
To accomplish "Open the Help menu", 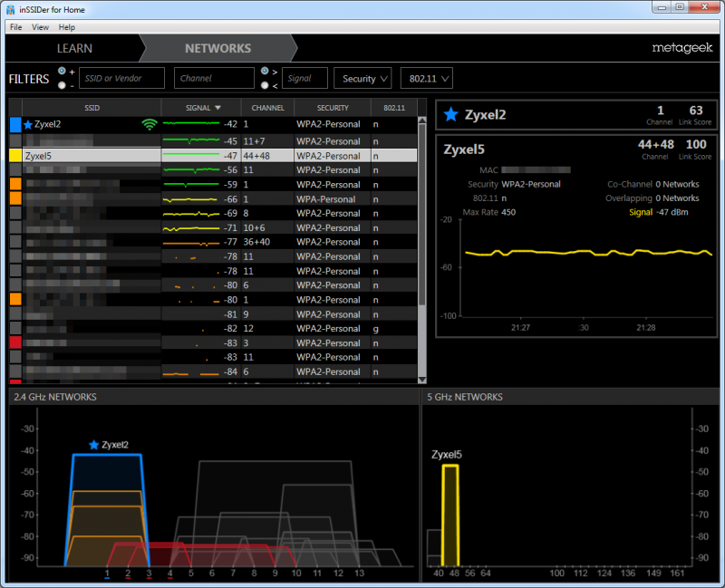I will (x=66, y=27).
